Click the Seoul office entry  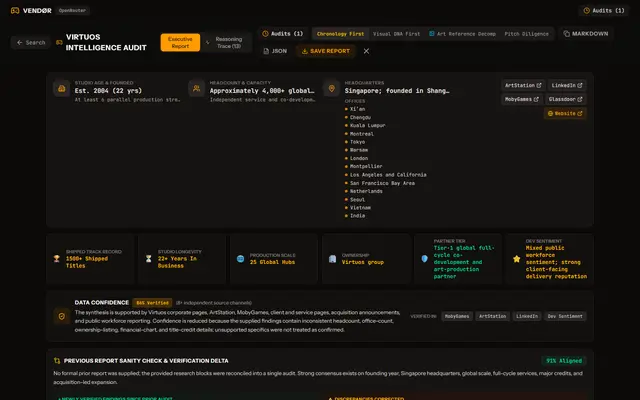pos(355,200)
